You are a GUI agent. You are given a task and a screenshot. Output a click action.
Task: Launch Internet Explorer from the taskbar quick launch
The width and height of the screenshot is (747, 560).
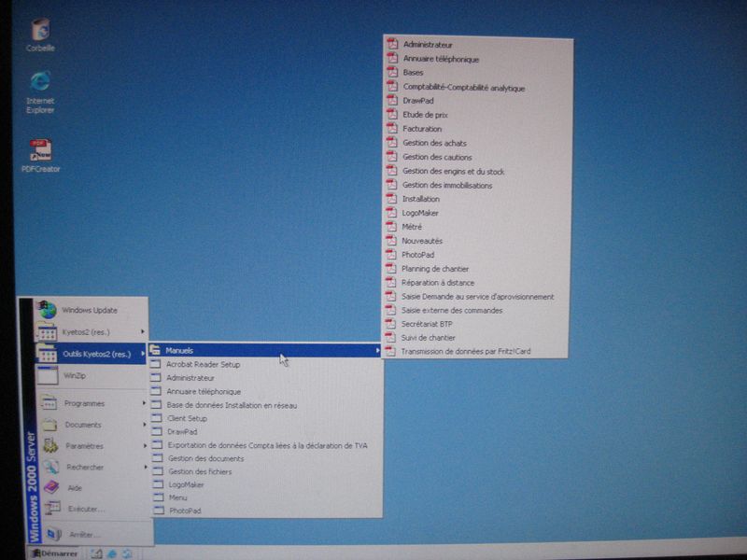[112, 553]
